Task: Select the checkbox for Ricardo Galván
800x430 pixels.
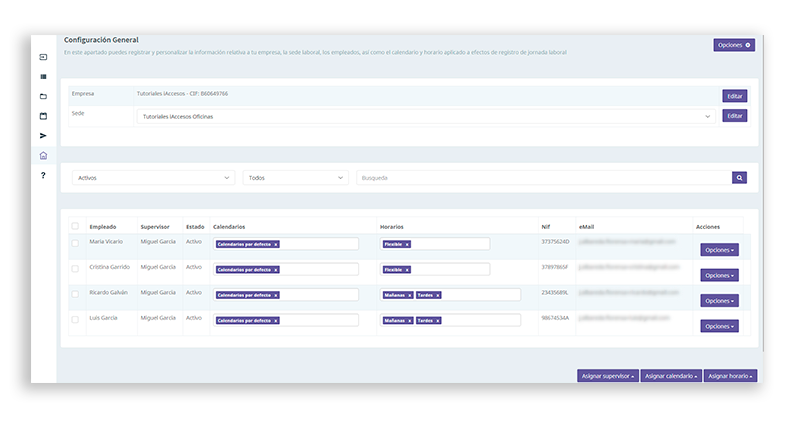Action: pos(75,294)
